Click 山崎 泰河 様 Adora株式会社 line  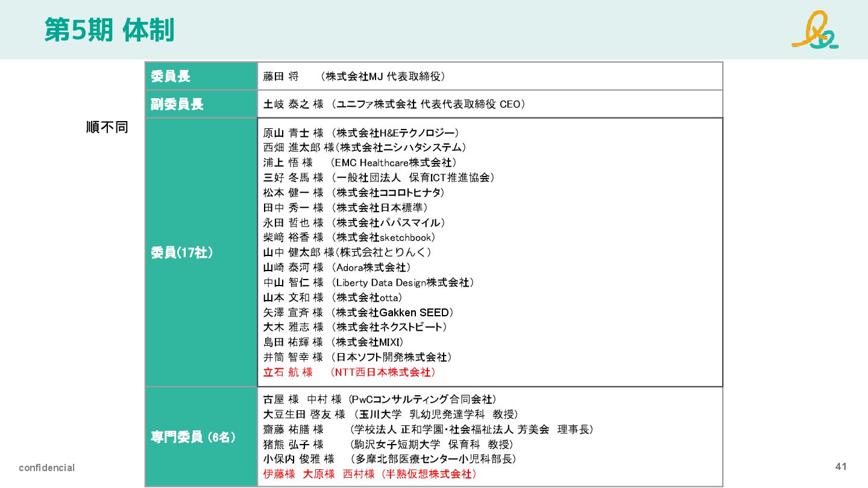tap(338, 267)
